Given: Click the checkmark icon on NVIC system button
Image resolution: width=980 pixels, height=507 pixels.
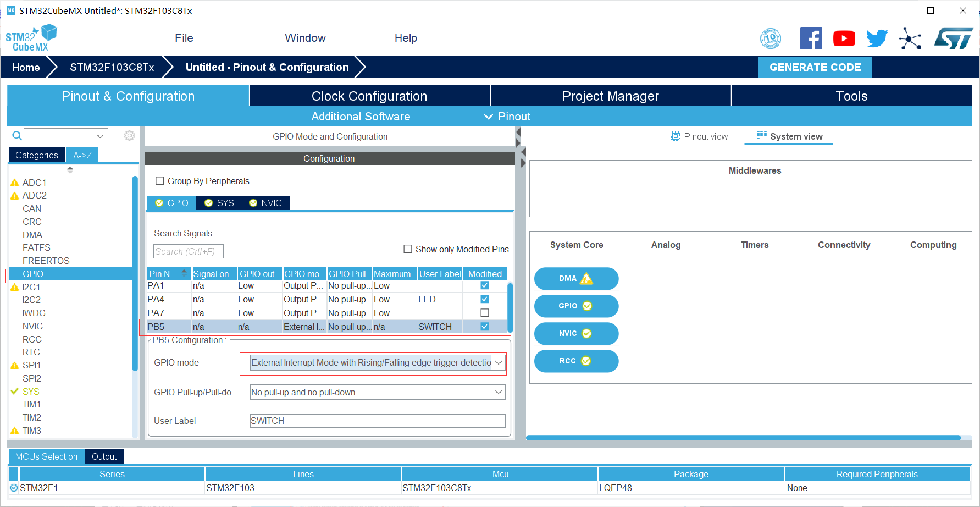Looking at the screenshot, I should 586,333.
